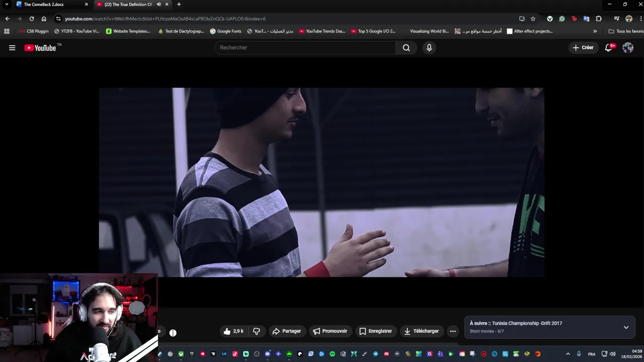This screenshot has width=644, height=362.
Task: Click the youtube.com address bar URL
Action: point(165,19)
